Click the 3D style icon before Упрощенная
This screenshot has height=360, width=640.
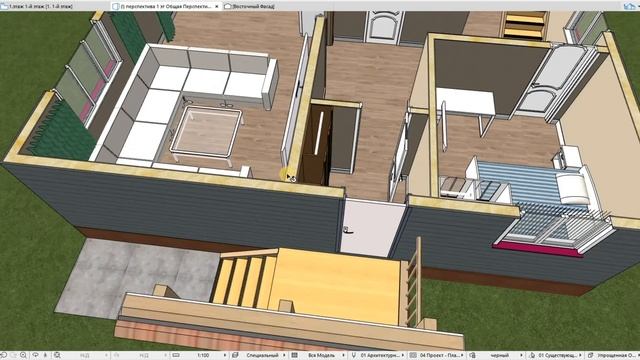(x=590, y=355)
